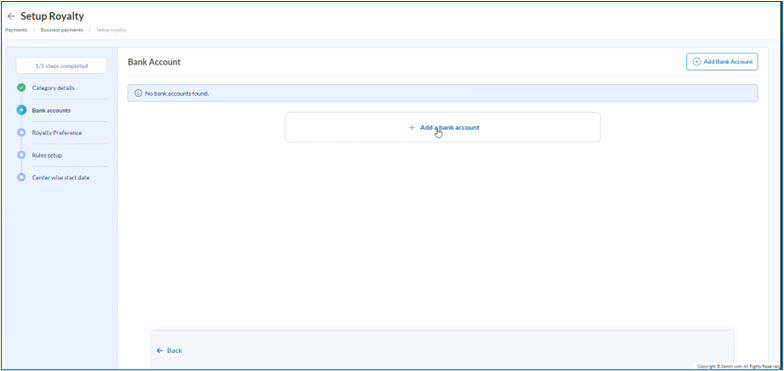
Task: Click the 1/5 steps completed indicator
Action: coord(61,66)
